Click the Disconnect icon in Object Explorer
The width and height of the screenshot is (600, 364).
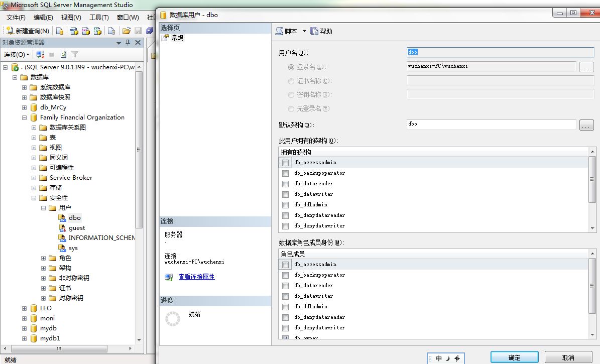tap(40, 54)
